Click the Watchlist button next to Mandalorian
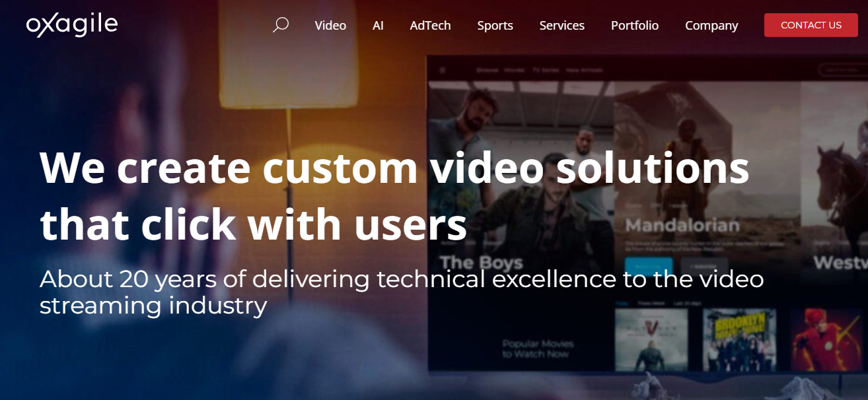The height and width of the screenshot is (400, 868). [x=705, y=266]
